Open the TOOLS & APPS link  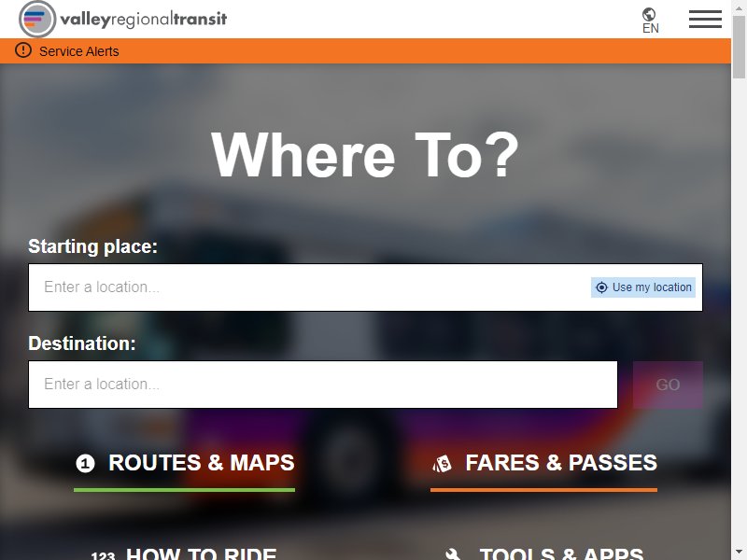coord(544,554)
